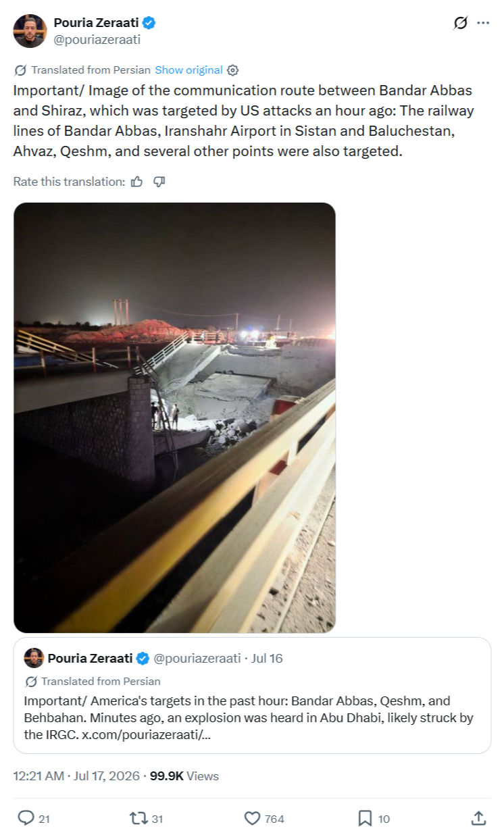The image size is (504, 837).
Task: Open the damaged bridge photo
Action: [174, 417]
